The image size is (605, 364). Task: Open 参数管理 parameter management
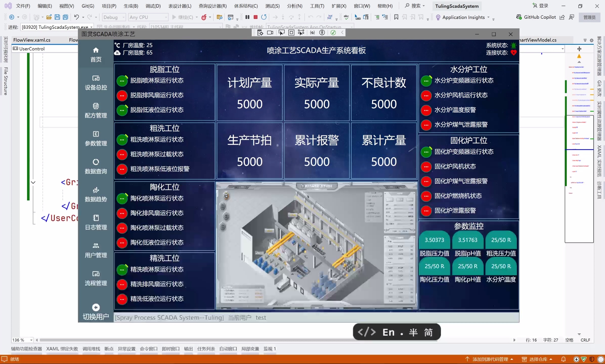96,139
